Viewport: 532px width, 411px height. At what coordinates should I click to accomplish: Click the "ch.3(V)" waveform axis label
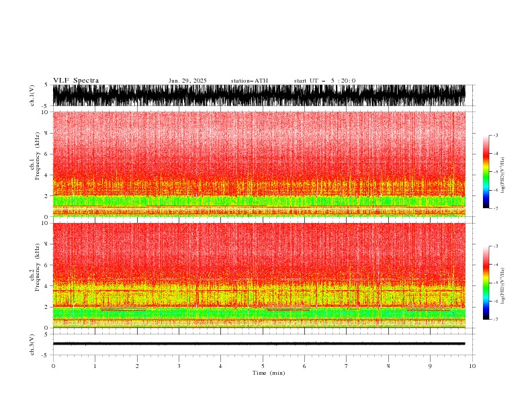[x=32, y=345]
